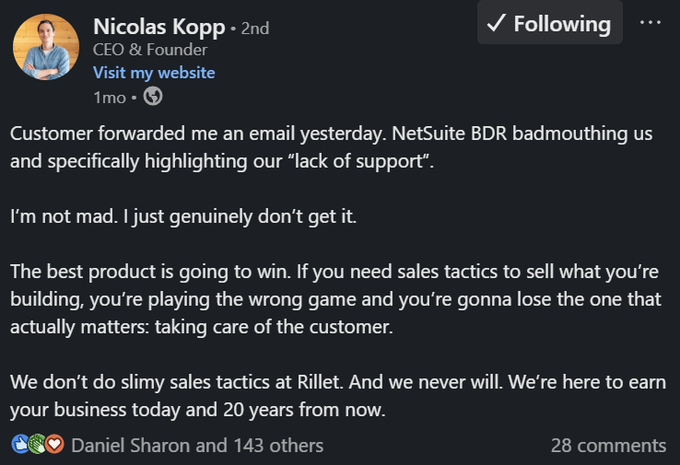Image resolution: width=680 pixels, height=465 pixels.
Task: Click the Nicolas Kopp author name
Action: tap(159, 27)
